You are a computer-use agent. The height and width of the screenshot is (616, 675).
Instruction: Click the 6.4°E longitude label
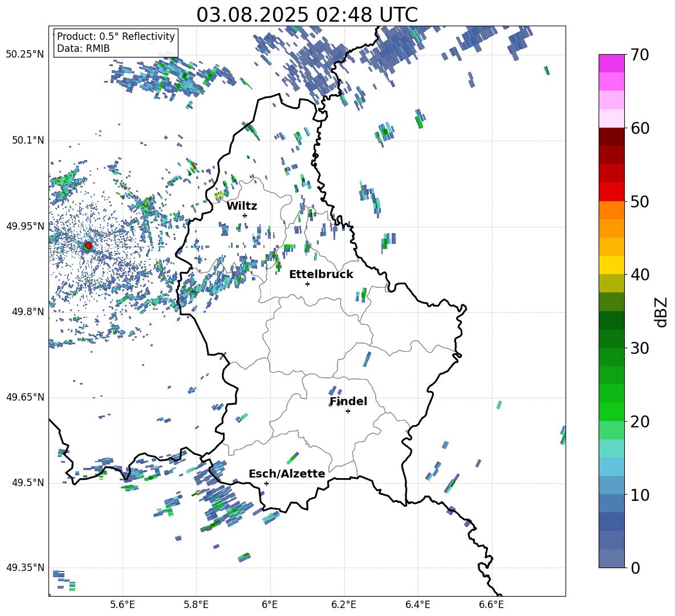coord(417,605)
